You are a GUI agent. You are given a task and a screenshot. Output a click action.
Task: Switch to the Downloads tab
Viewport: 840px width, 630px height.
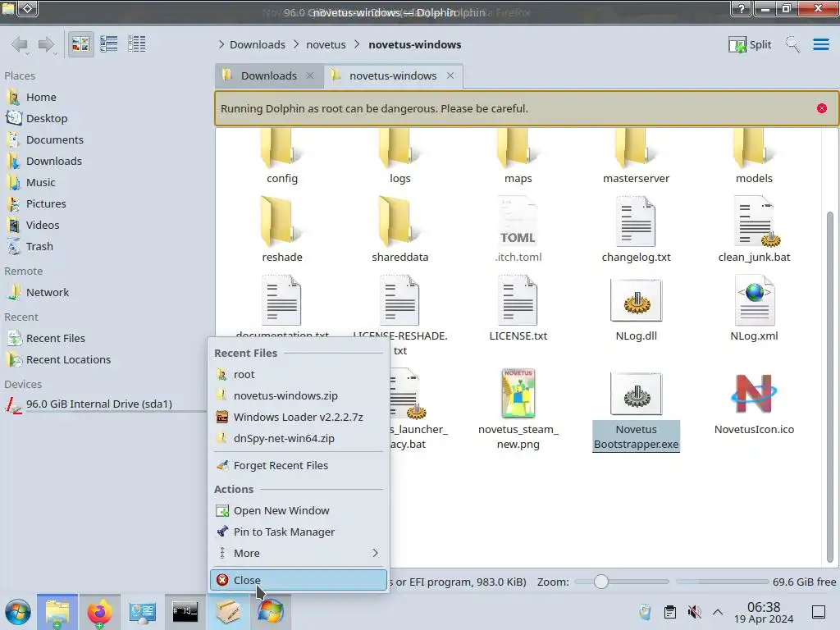coord(269,75)
